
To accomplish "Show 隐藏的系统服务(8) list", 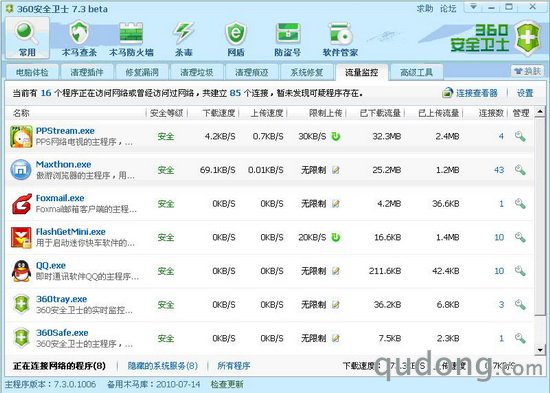I will pyautogui.click(x=163, y=366).
